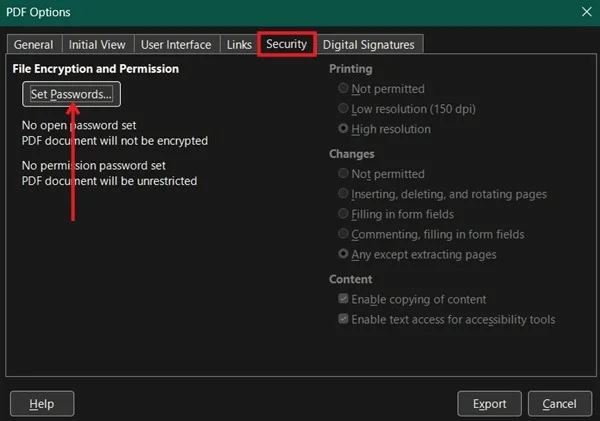Select the User Interface tab

click(176, 45)
